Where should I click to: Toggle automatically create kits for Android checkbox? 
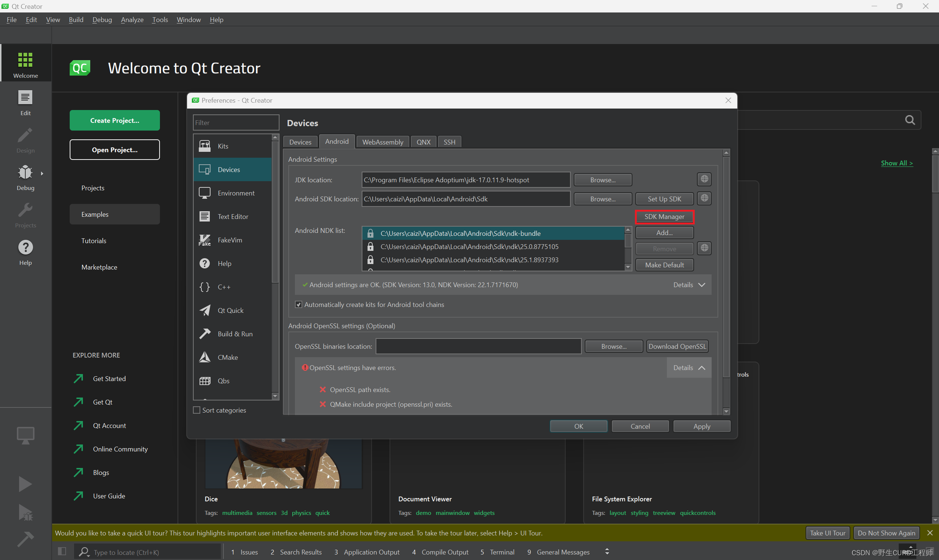299,304
